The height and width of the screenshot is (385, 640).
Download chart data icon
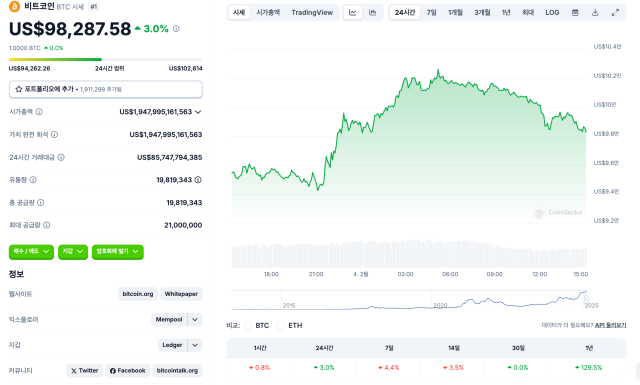point(595,13)
